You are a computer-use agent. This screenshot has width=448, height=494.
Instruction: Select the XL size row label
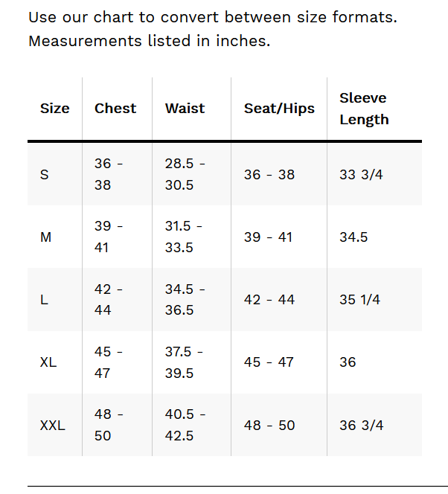point(48,362)
